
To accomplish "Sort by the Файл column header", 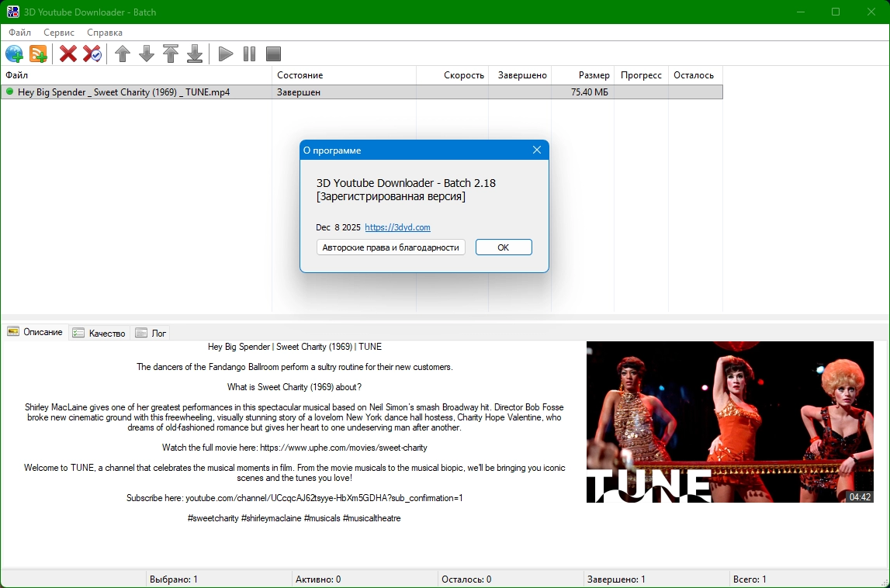I will click(x=137, y=75).
